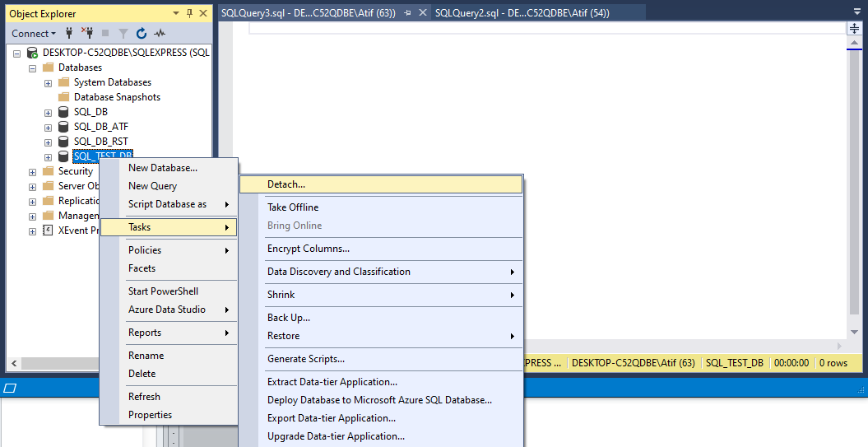Refresh Object Explorer with the blue arrow icon
The image size is (868, 447).
click(142, 33)
